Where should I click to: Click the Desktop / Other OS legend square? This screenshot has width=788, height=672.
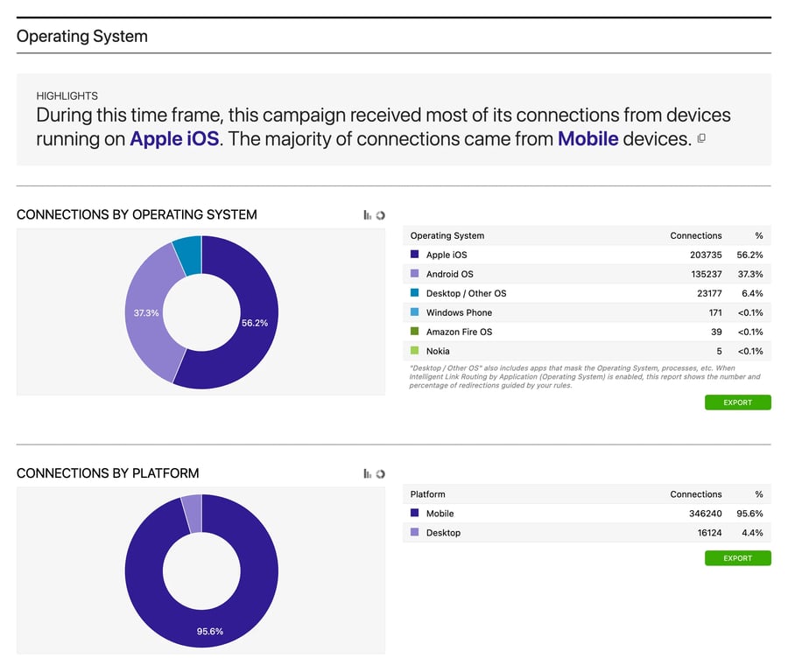(x=415, y=293)
